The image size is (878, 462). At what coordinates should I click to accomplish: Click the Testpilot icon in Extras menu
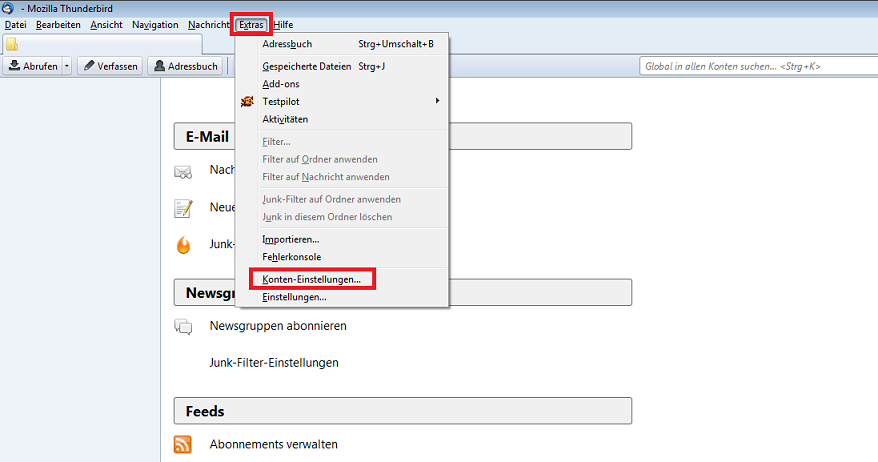coord(247,101)
